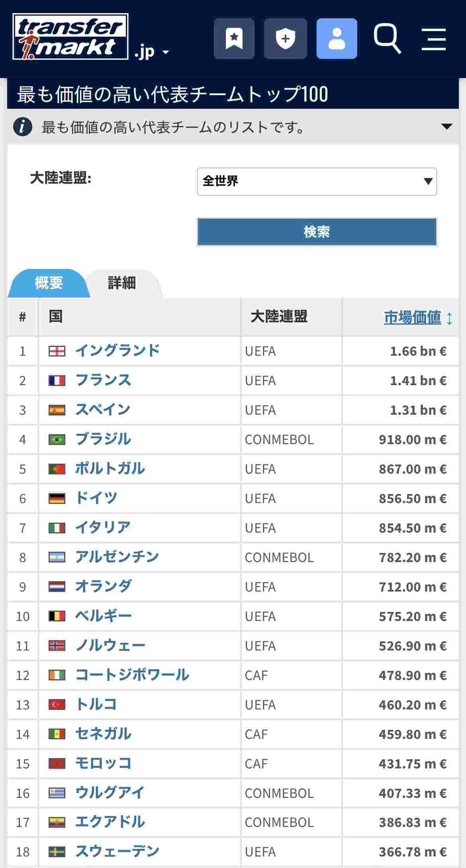Click the info icon beside list description
This screenshot has height=868, width=466.
(23, 127)
